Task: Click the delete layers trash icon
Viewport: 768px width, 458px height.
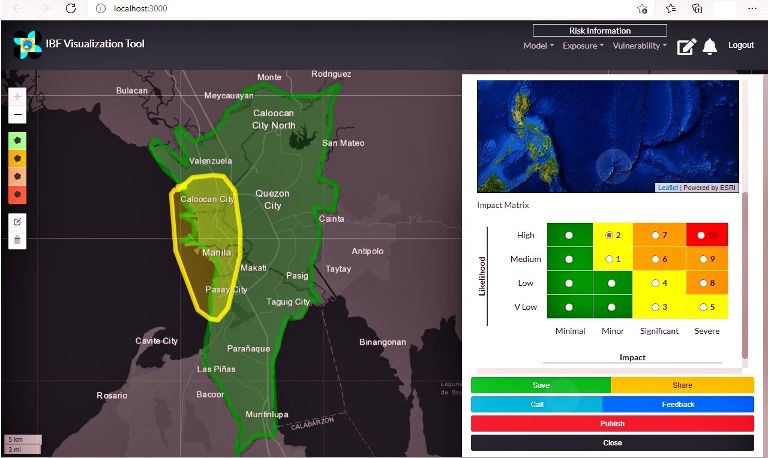Action: [x=18, y=240]
